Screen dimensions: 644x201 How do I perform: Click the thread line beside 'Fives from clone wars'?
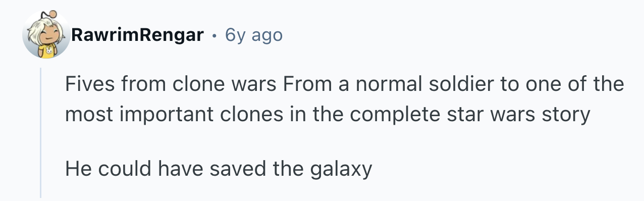(x=40, y=83)
